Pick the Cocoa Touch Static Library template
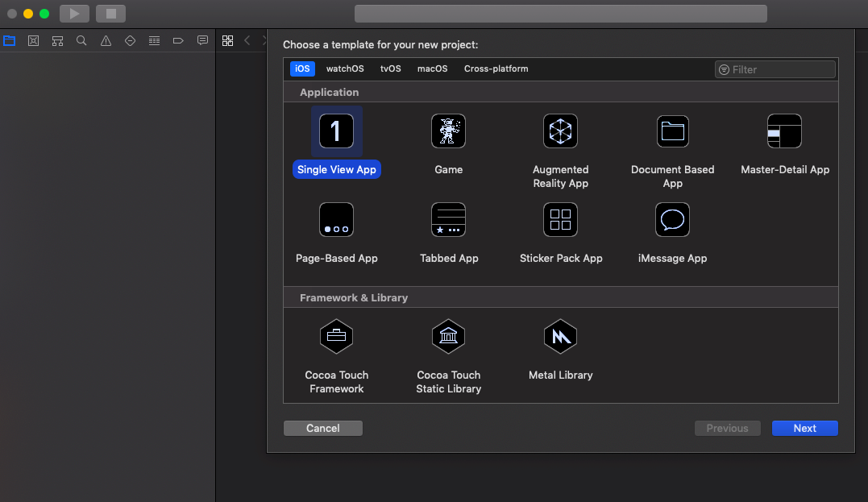Viewport: 868px width, 502px height. [x=448, y=337]
